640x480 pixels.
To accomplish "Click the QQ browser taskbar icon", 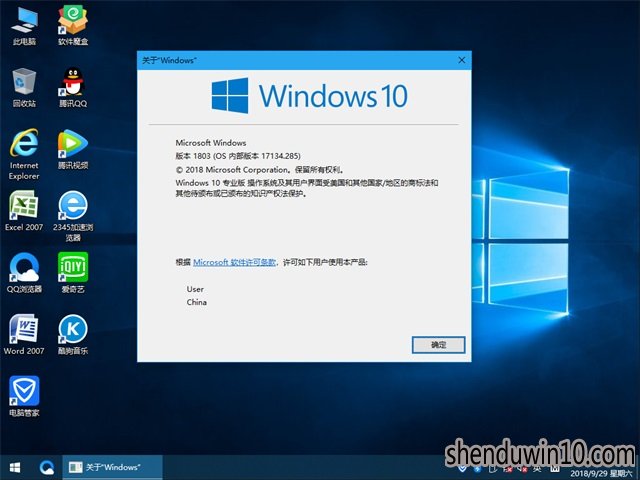I will tap(47, 467).
